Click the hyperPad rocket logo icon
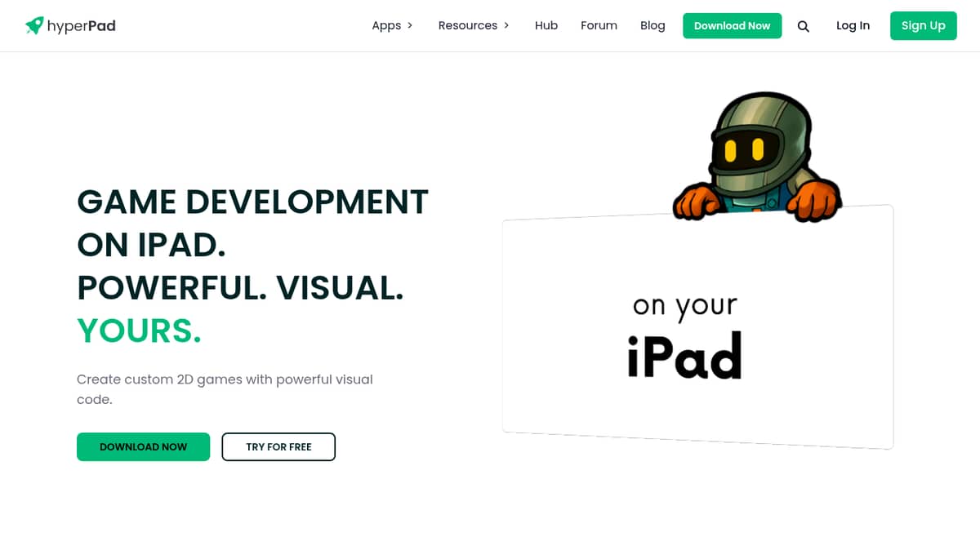The image size is (980, 550). pos(34,25)
